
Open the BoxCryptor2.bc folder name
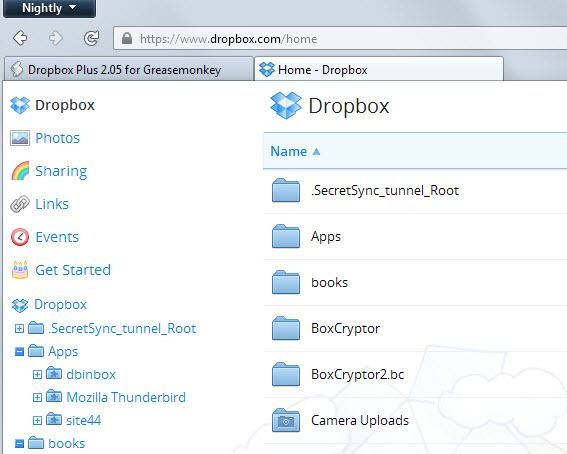click(358, 374)
